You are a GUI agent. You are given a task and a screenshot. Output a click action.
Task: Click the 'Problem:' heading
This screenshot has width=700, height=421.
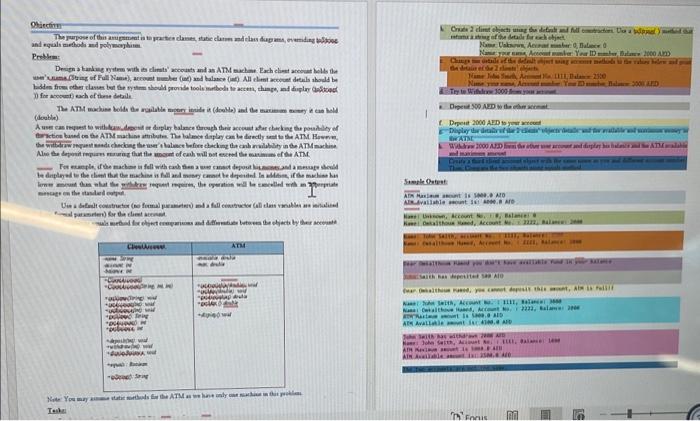pyautogui.click(x=46, y=57)
